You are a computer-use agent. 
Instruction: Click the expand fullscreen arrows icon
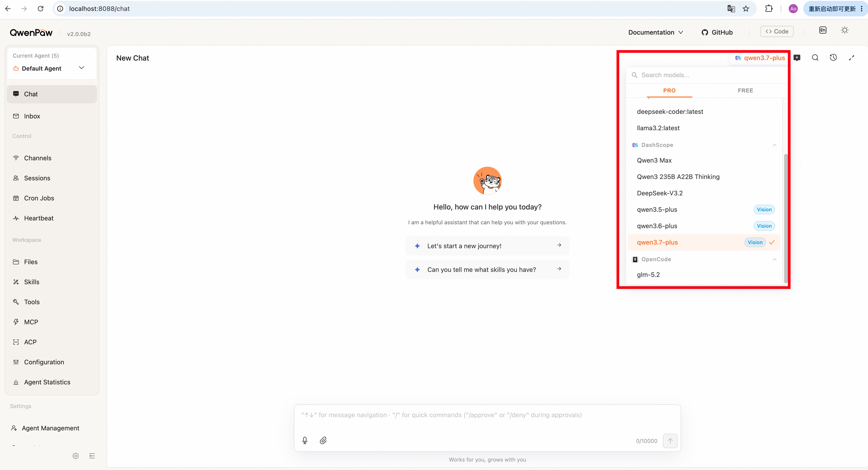point(852,58)
